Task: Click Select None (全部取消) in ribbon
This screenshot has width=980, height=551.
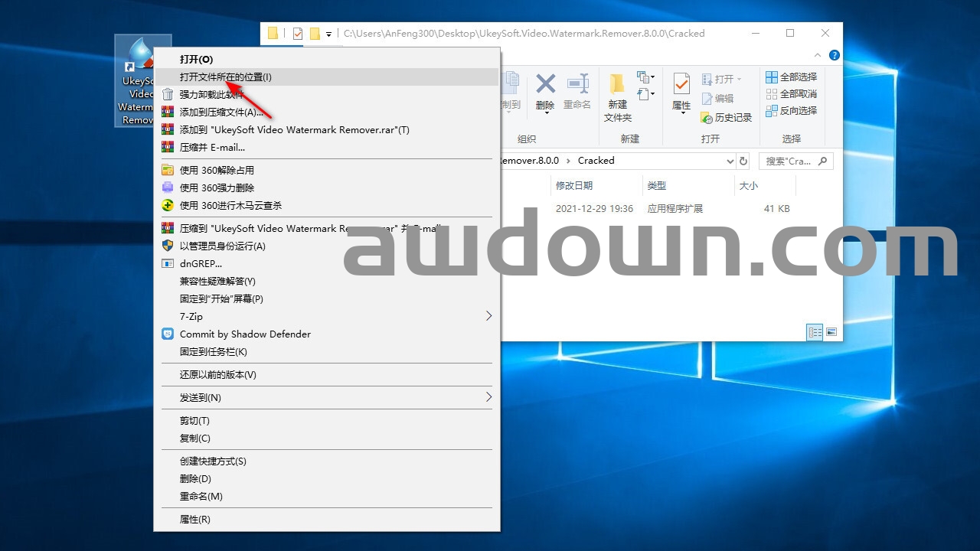Action: point(792,94)
